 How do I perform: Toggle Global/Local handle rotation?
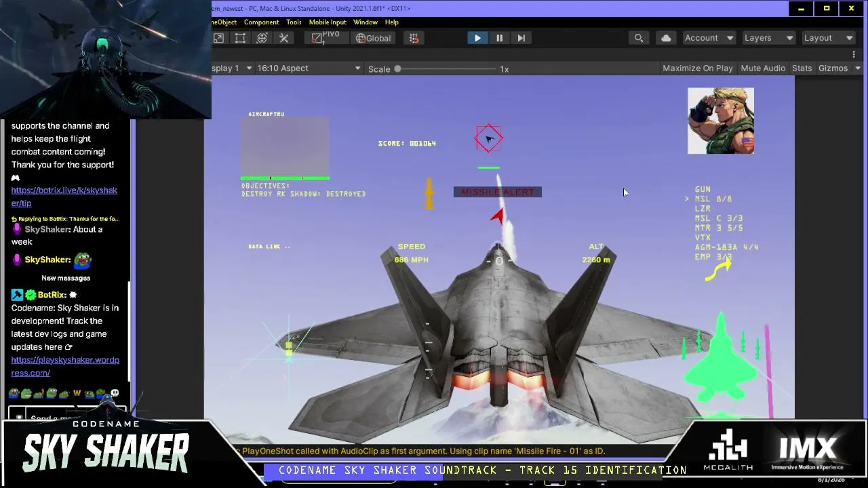(373, 38)
